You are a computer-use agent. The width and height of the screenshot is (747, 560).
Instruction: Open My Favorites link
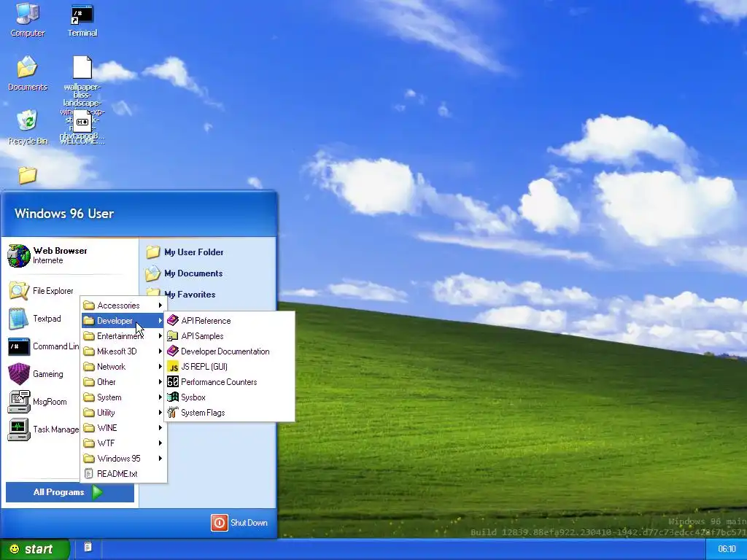[190, 295]
